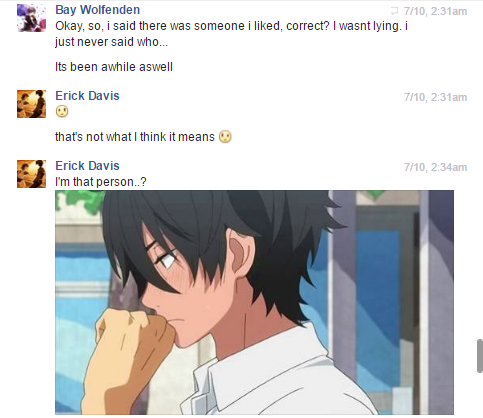Click the reply arrow icon beside Bay's timestamp
The width and height of the screenshot is (483, 418).
click(394, 11)
